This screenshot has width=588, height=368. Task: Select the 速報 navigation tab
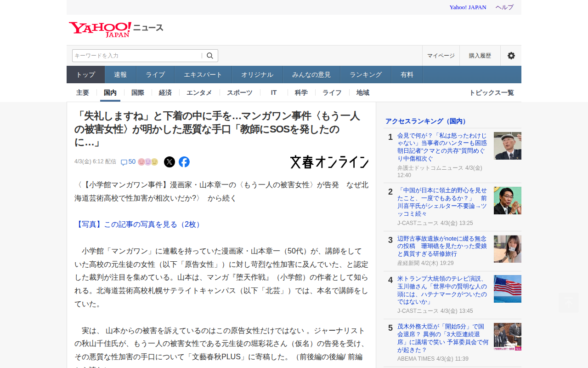point(121,75)
